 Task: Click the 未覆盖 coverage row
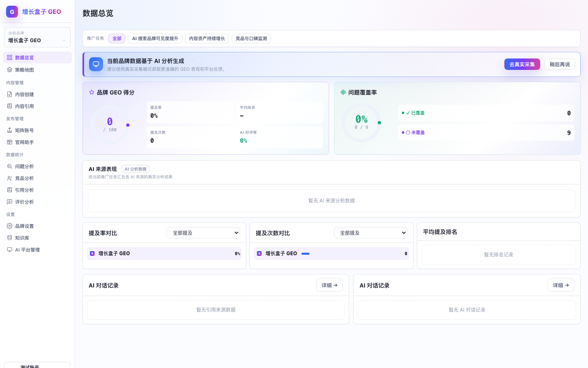pos(486,132)
